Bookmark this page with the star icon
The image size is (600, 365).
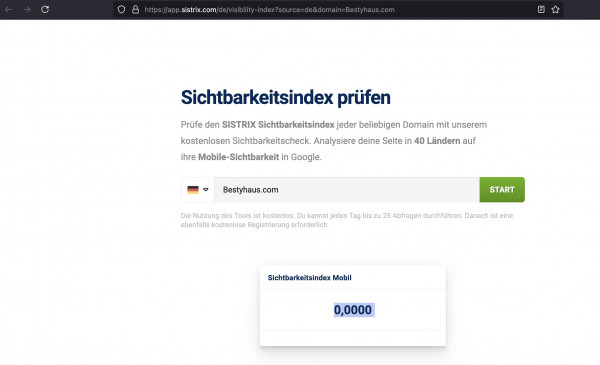click(x=556, y=10)
